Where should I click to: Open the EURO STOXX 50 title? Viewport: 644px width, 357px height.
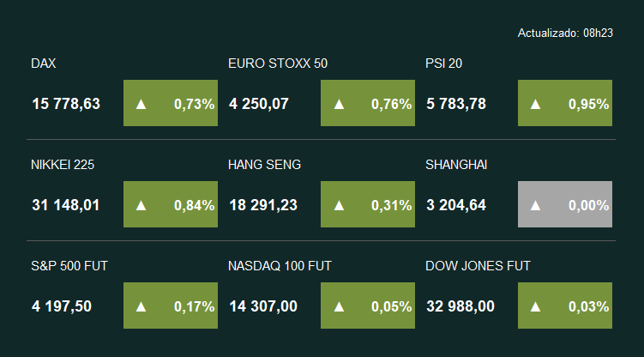[x=278, y=64]
